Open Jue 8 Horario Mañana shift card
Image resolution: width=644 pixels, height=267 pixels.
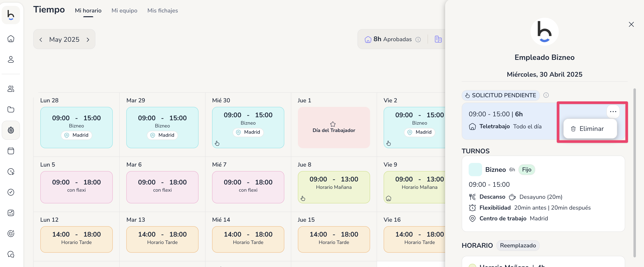pyautogui.click(x=334, y=187)
